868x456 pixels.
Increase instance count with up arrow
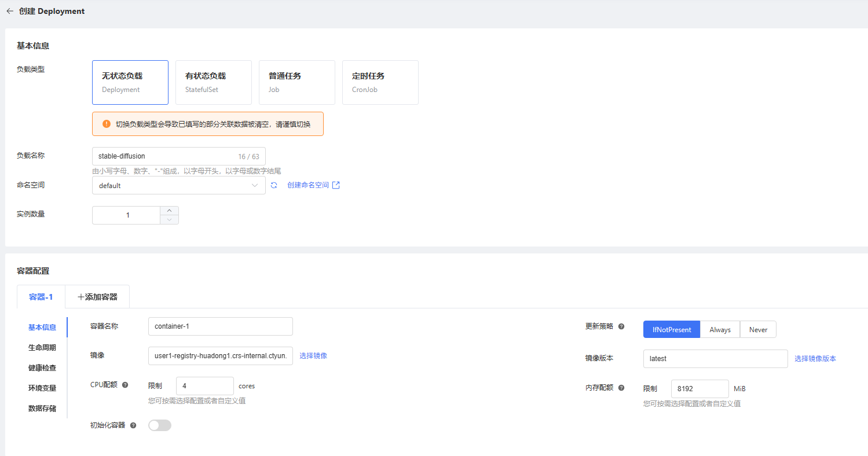tap(169, 211)
